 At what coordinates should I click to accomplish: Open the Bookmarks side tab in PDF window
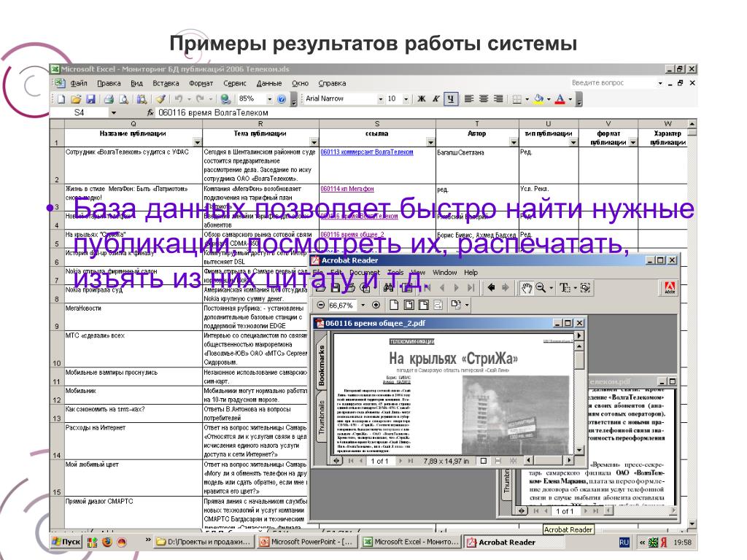(321, 365)
